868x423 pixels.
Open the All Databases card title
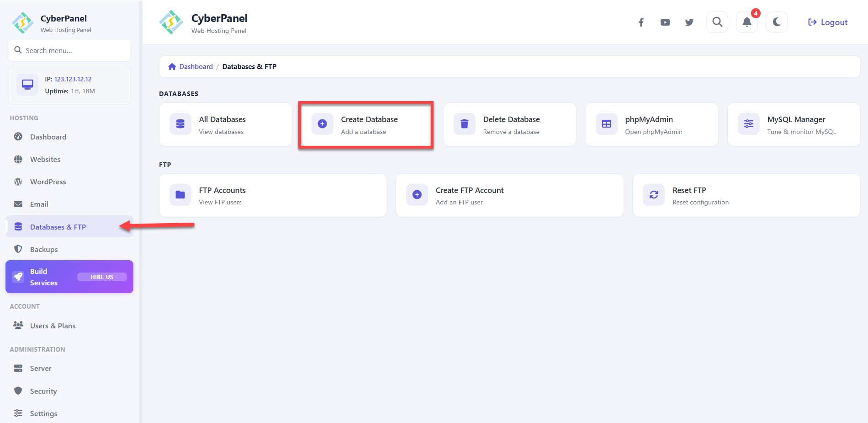(x=222, y=119)
